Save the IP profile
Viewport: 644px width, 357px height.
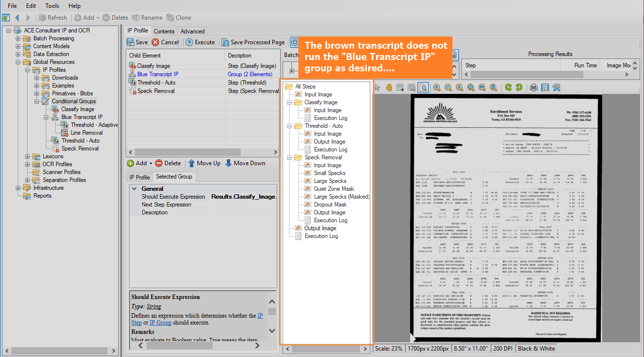(137, 42)
